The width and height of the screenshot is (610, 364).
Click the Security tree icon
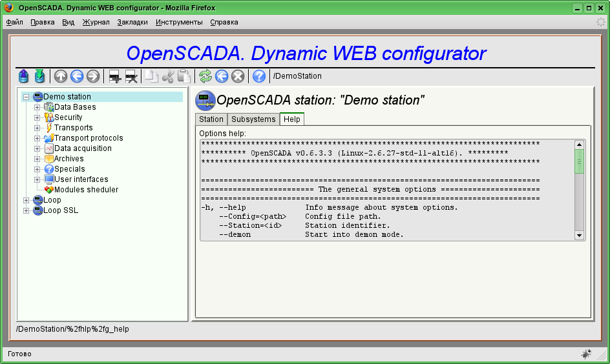click(48, 117)
